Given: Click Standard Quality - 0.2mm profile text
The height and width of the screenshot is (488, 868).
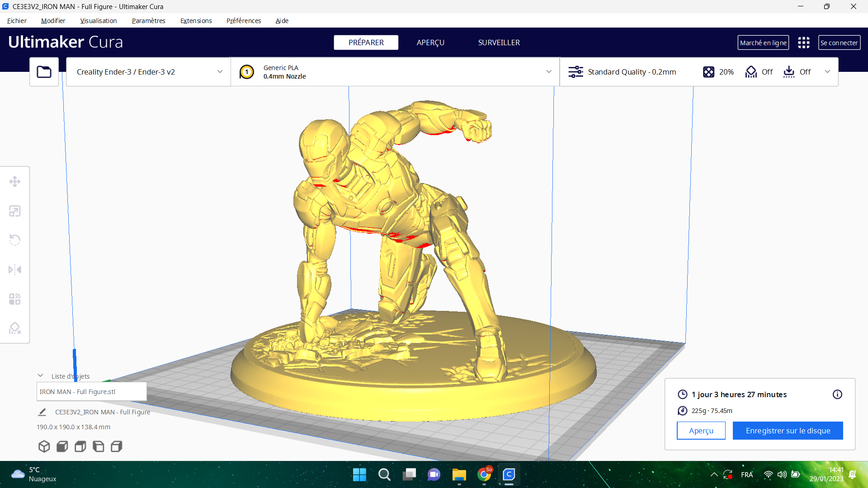Looking at the screenshot, I should click(x=632, y=72).
